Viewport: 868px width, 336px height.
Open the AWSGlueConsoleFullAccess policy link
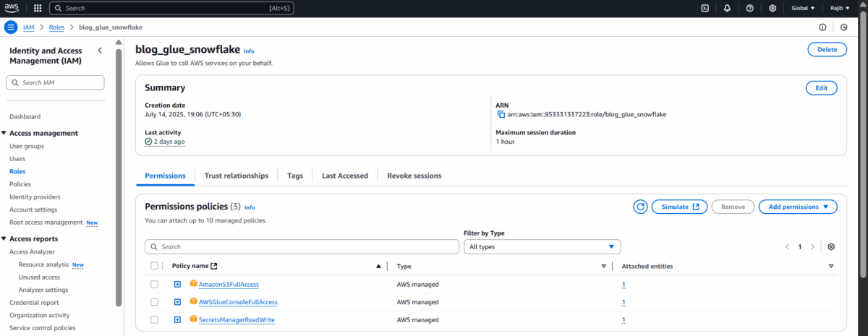238,301
